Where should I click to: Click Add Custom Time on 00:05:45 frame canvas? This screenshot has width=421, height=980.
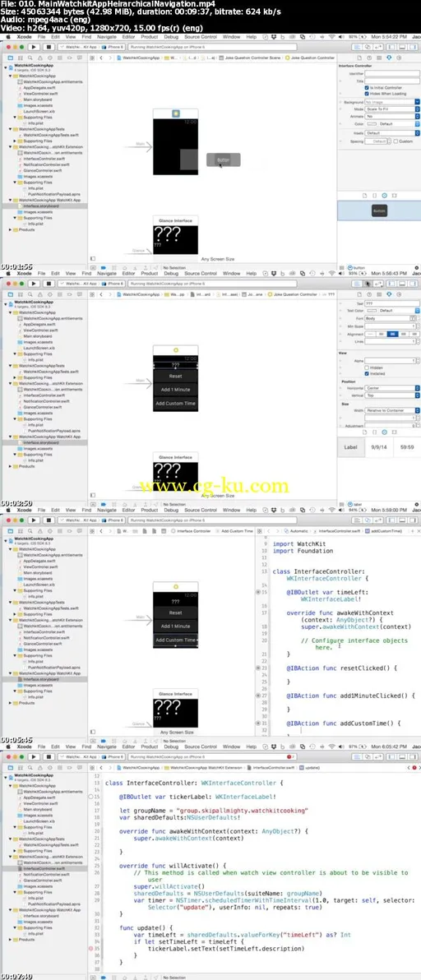point(175,640)
